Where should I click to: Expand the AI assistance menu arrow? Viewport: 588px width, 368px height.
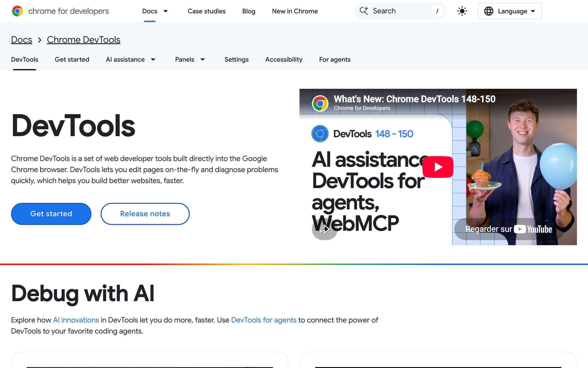tap(153, 60)
